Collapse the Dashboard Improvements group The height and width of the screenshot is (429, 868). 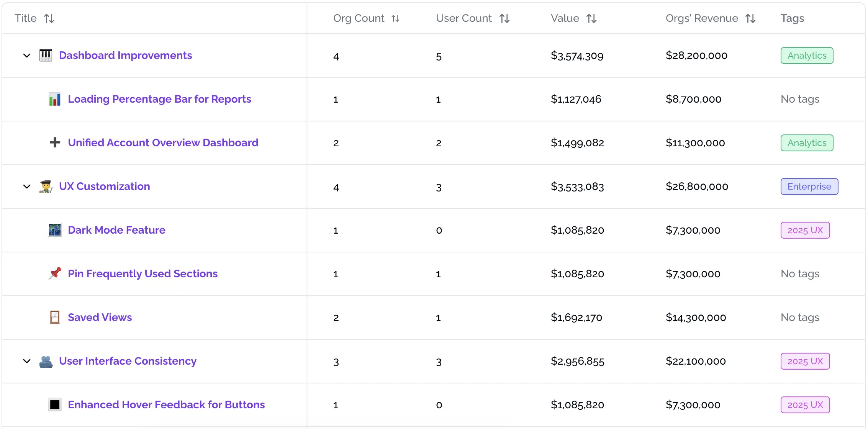tap(27, 56)
